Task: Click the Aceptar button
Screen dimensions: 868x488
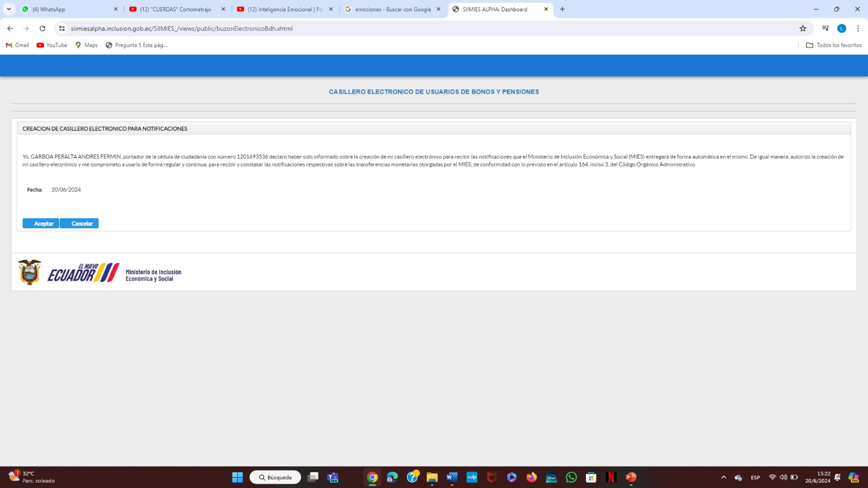Action: click(41, 223)
